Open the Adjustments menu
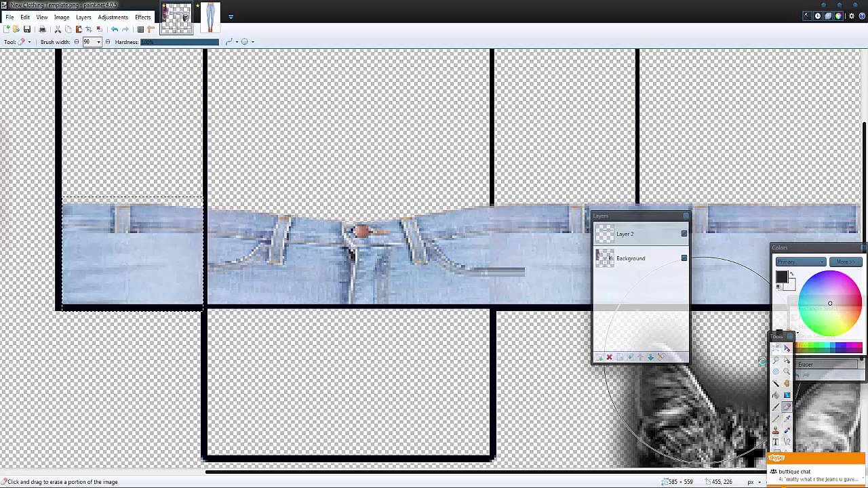Screen dimensions: 868x488 (x=113, y=17)
